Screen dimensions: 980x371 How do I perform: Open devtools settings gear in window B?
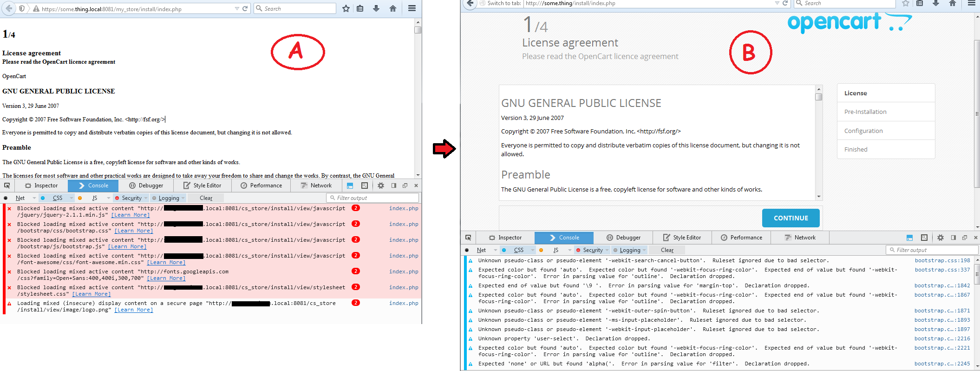941,238
